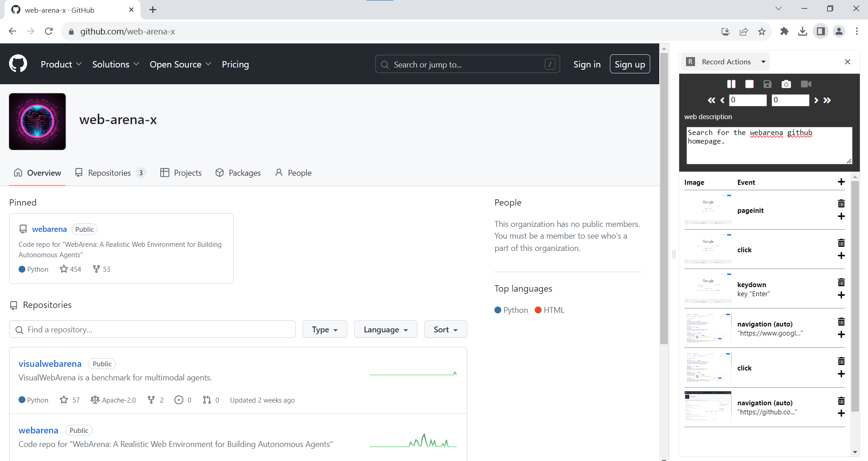The width and height of the screenshot is (868, 461).
Task: Stop the recording with the square button
Action: pos(749,84)
